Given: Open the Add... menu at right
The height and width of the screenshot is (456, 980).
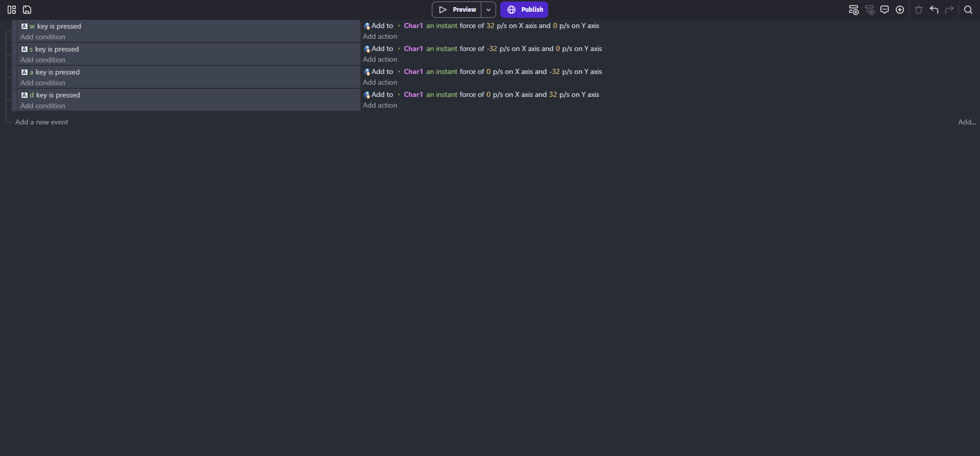Looking at the screenshot, I should click(967, 122).
